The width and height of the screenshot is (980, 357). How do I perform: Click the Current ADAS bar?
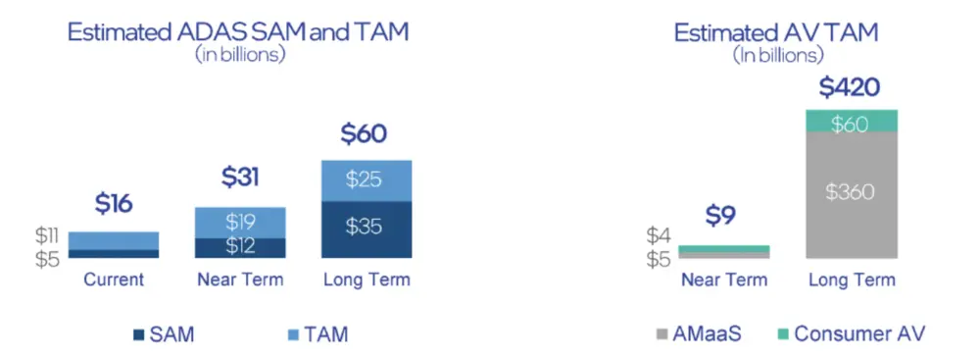(x=114, y=245)
